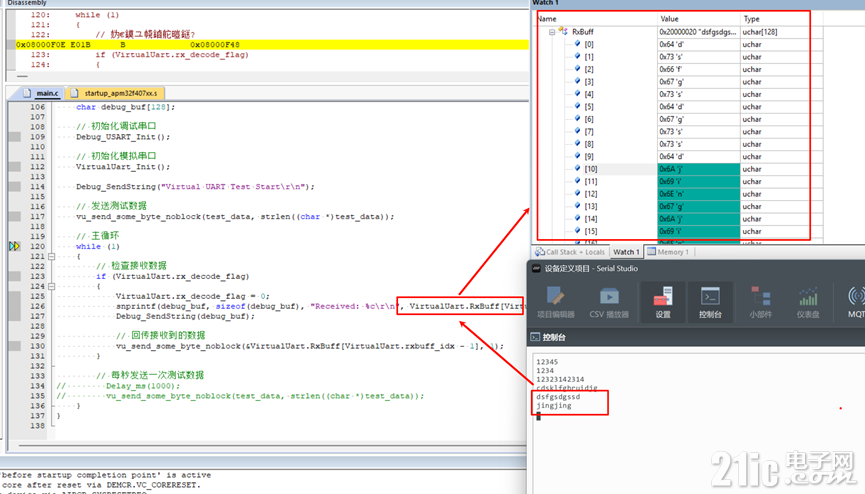
Task: Click the Serial Studio app icon in its title bar
Action: point(536,268)
